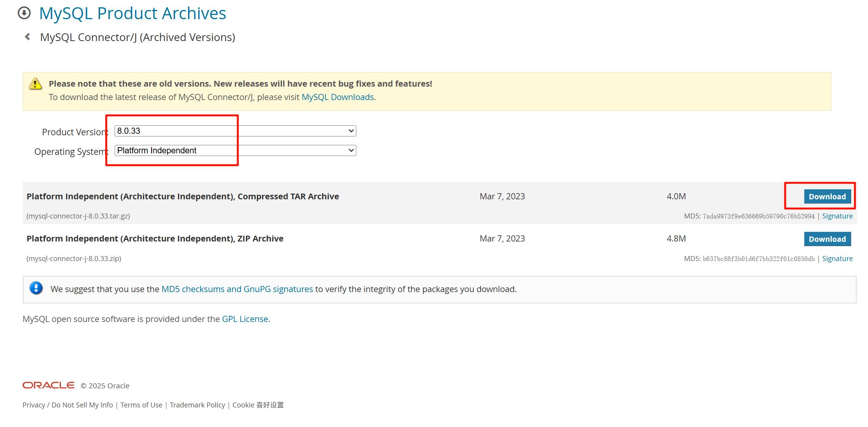The height and width of the screenshot is (427, 868).
Task: Click the mysql-connector-j-8.0.33.tar.gz filename text
Action: (x=78, y=216)
